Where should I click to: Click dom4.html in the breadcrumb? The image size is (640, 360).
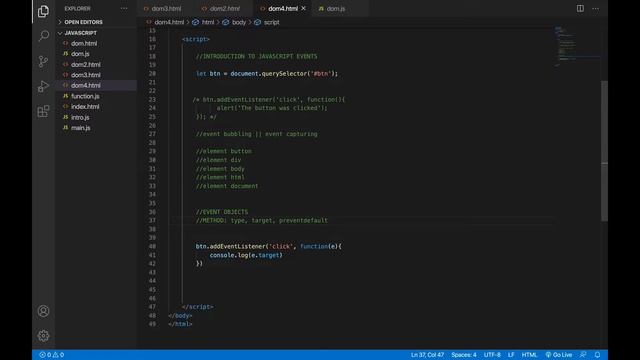pos(169,22)
